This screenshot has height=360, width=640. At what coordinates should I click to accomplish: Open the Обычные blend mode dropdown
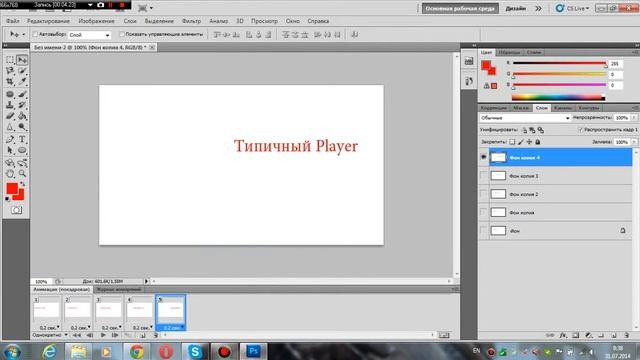(x=525, y=118)
